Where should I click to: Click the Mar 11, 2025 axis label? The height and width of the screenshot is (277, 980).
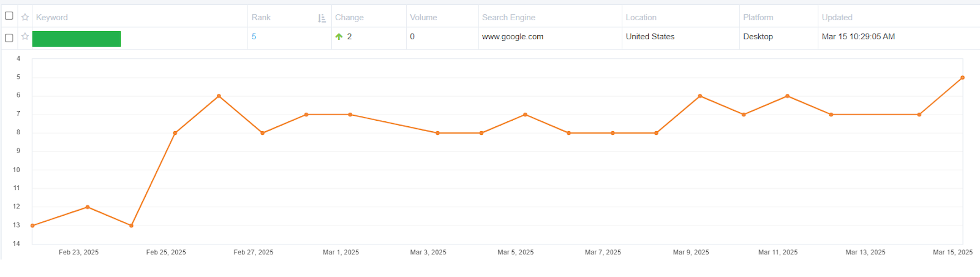778,252
